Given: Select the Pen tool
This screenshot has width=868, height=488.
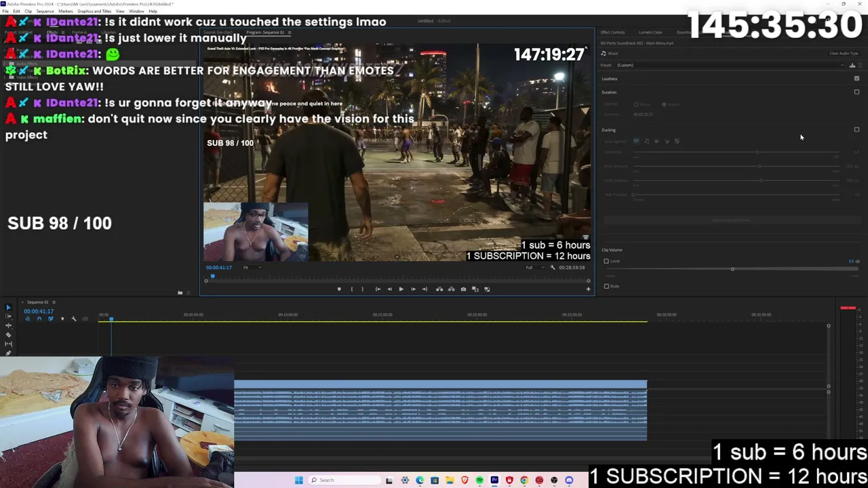Looking at the screenshot, I should point(8,352).
